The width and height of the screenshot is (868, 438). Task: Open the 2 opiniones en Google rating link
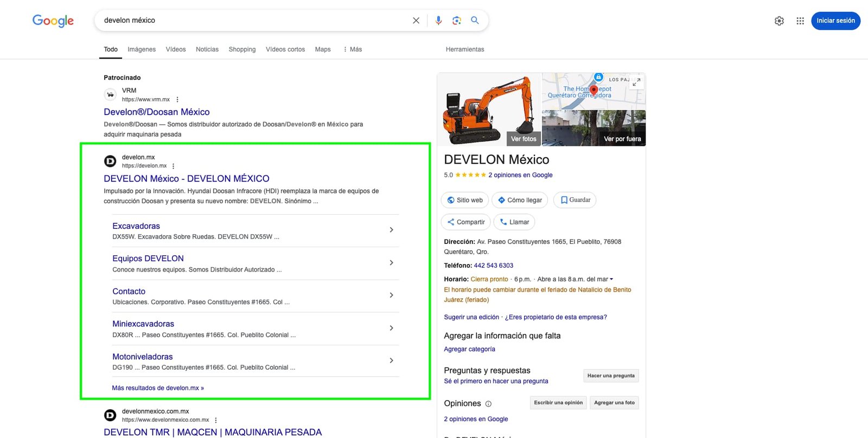pos(520,175)
